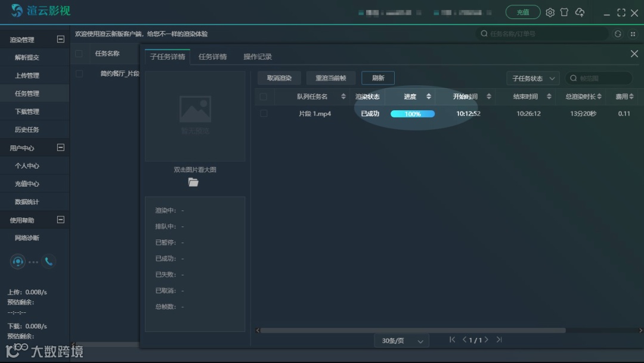Sort by 开始时间 column arrows
Image resolution: width=644 pixels, height=363 pixels.
point(489,97)
